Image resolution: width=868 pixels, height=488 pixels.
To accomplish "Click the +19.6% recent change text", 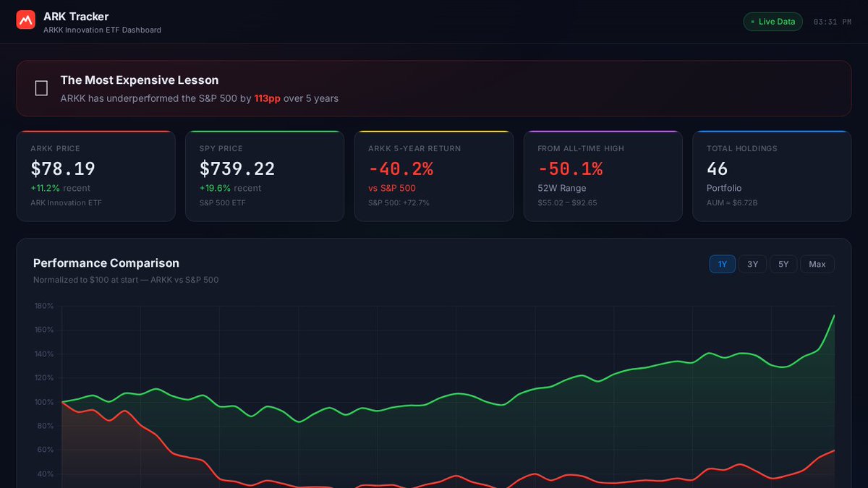I will 230,188.
